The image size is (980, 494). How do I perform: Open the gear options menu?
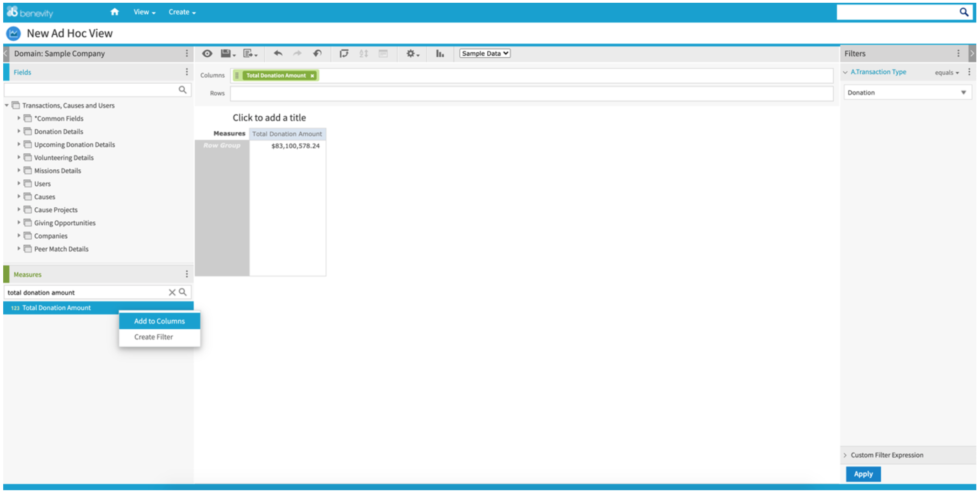[412, 54]
